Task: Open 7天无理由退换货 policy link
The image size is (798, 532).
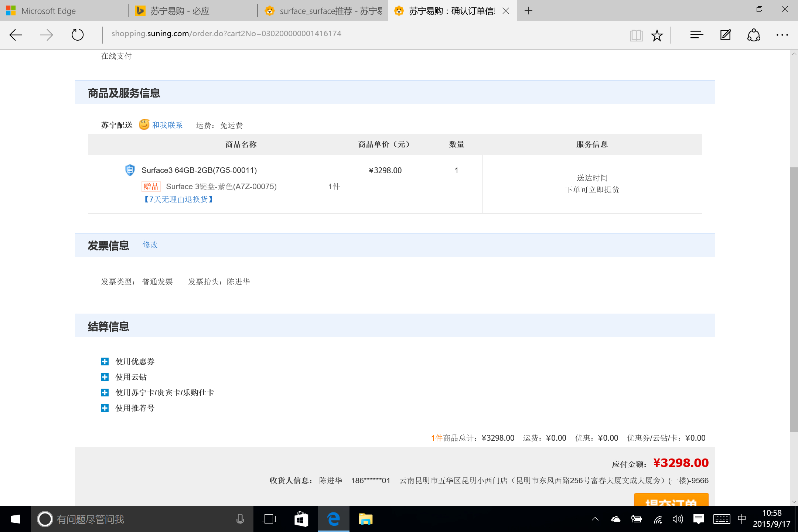Action: pos(178,199)
